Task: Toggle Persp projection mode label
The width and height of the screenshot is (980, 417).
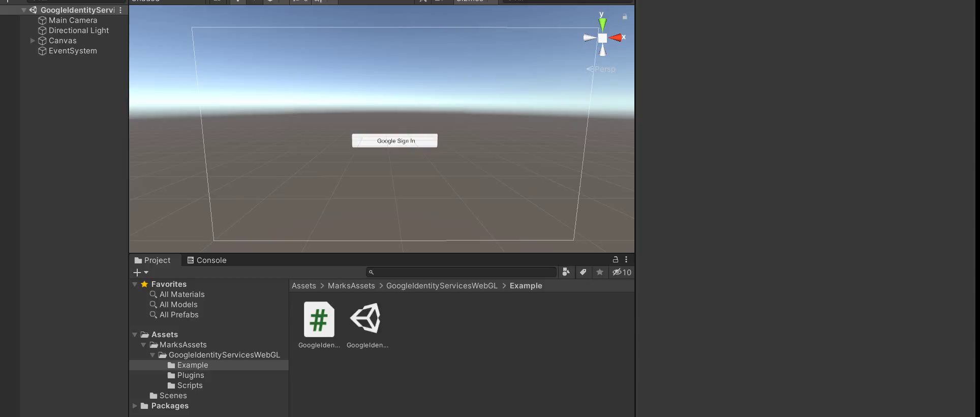Action: pyautogui.click(x=604, y=69)
